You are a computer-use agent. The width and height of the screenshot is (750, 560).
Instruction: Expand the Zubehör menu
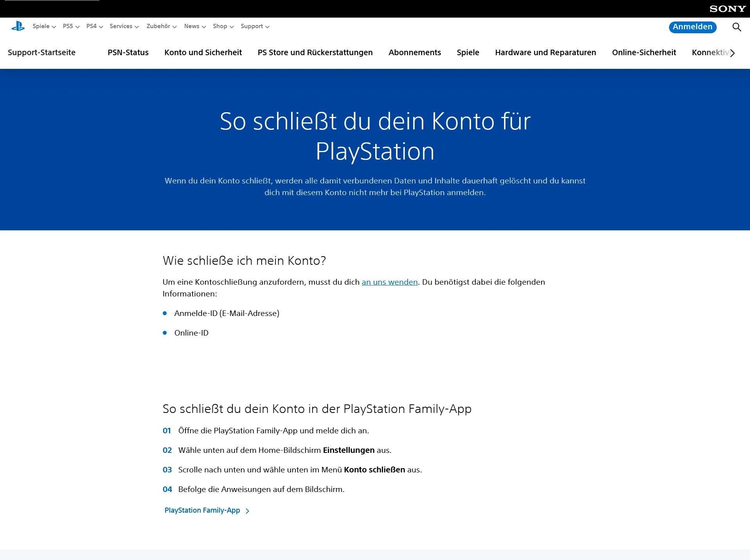pos(161,26)
